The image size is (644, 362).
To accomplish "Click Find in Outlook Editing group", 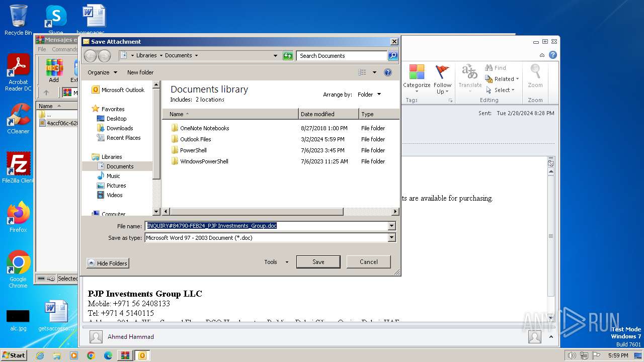I will coord(496,68).
